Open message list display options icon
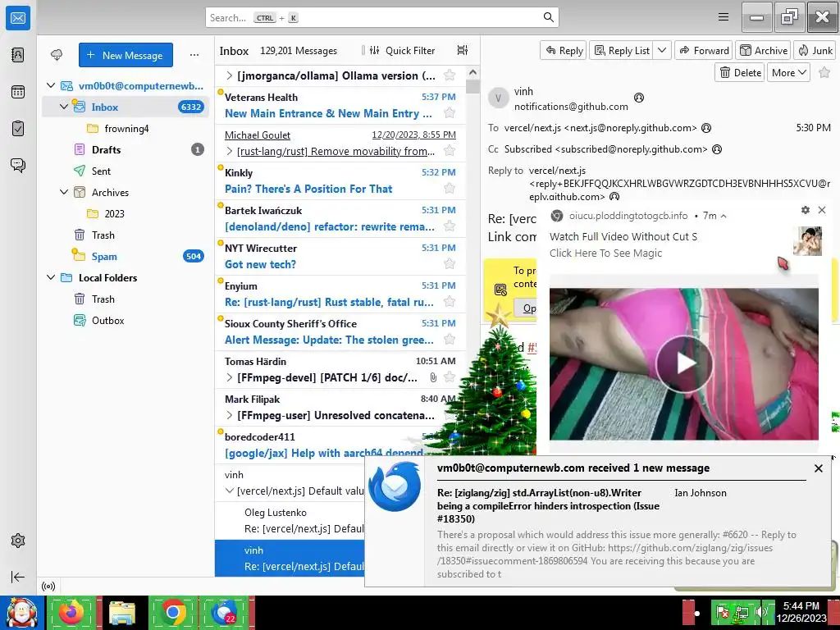This screenshot has height=630, width=840. (463, 50)
